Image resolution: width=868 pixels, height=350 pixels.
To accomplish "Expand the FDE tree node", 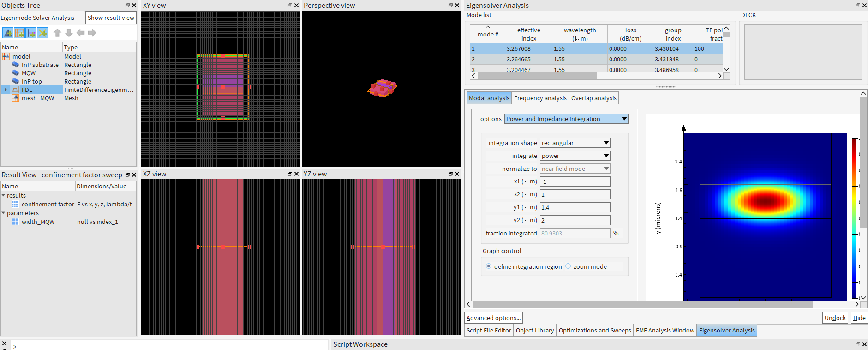I will [6, 90].
